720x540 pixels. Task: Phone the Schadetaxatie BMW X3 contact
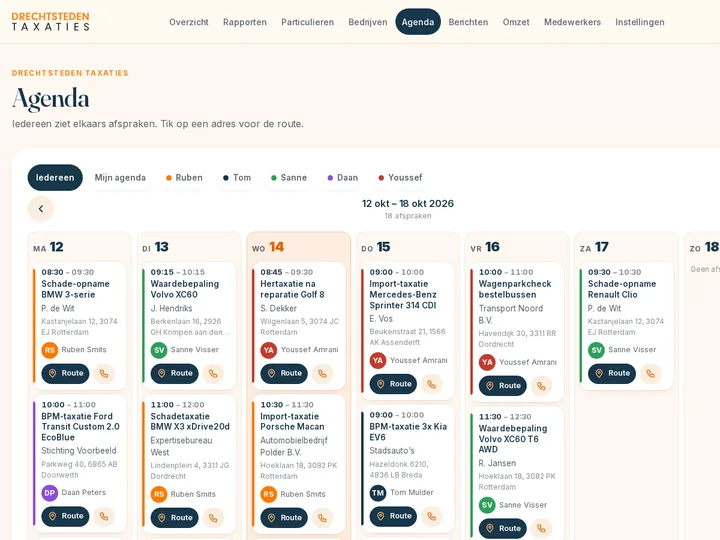[x=213, y=518]
